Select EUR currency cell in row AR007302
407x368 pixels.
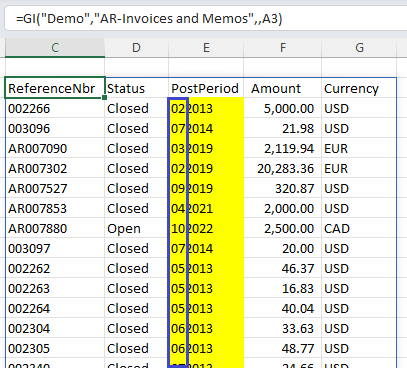(x=359, y=168)
